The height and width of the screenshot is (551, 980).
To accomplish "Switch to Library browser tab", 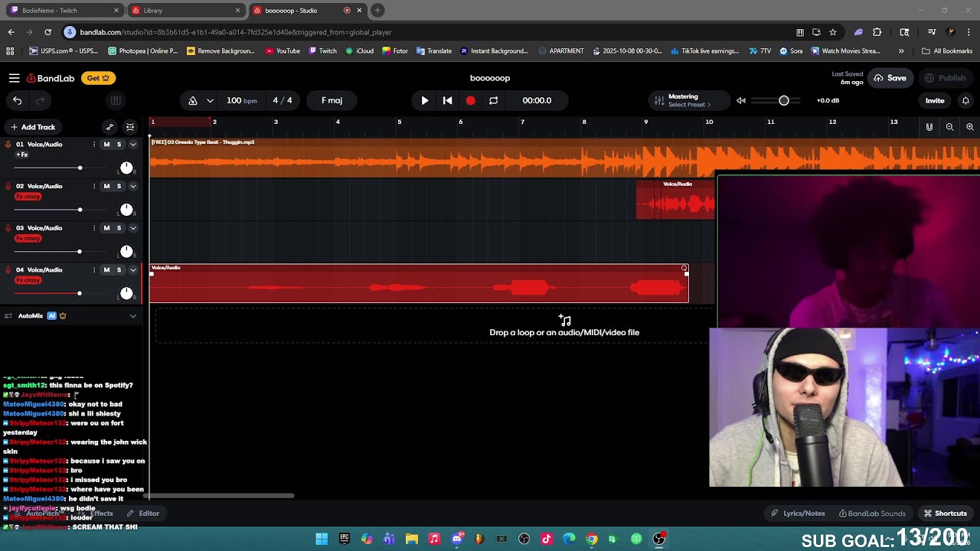I will (x=184, y=11).
